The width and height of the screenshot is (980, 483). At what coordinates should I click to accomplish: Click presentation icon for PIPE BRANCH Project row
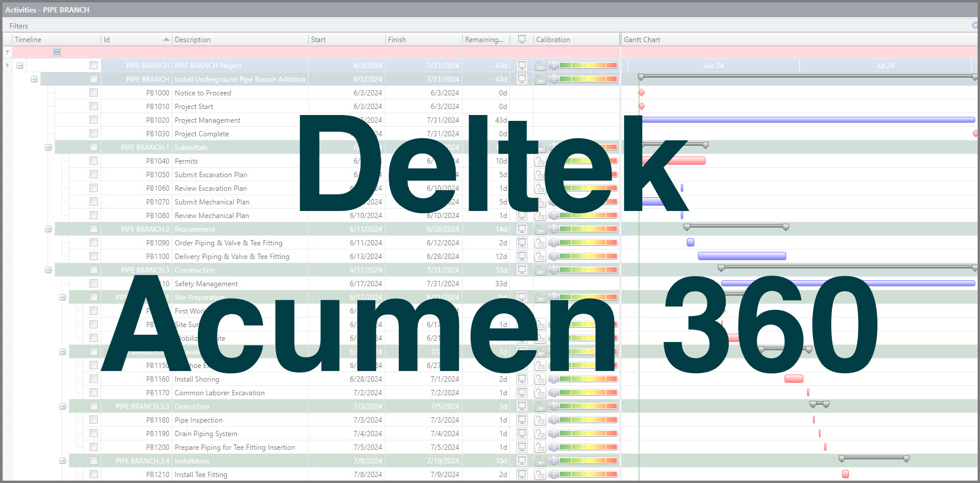pyautogui.click(x=522, y=65)
